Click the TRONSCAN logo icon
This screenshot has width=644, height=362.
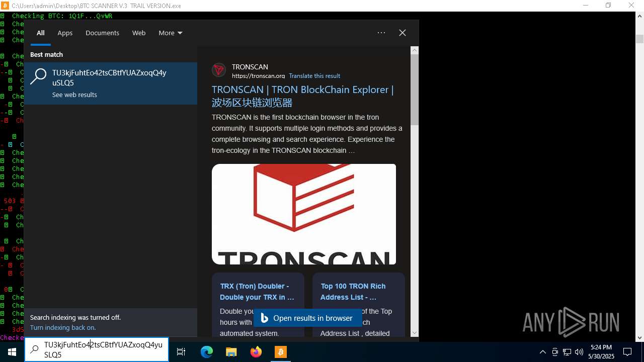[219, 70]
